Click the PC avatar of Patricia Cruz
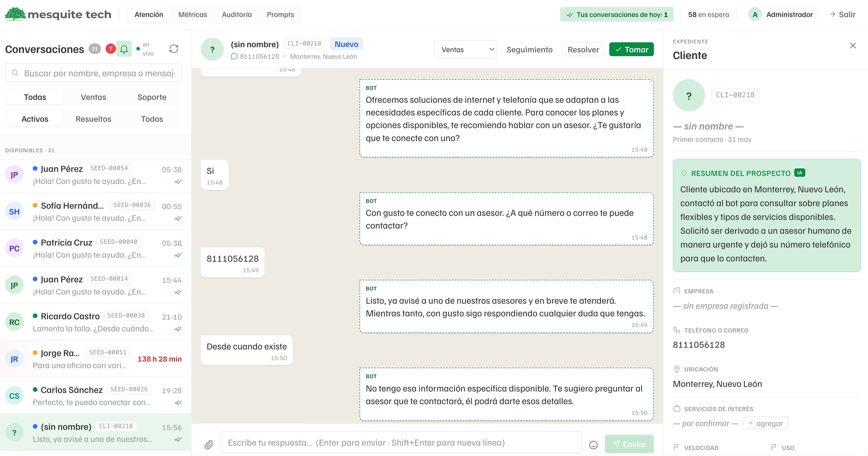The image size is (868, 456). pyautogui.click(x=14, y=248)
